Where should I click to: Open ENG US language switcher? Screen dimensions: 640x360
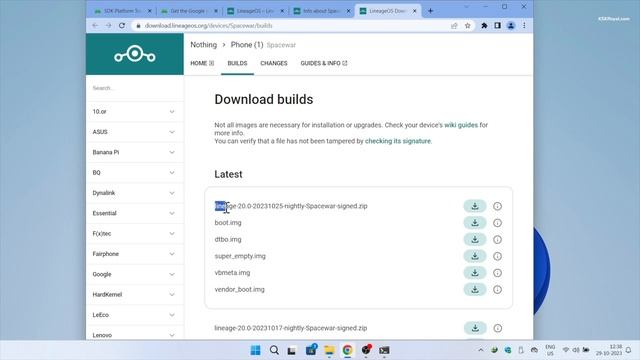(x=550, y=350)
